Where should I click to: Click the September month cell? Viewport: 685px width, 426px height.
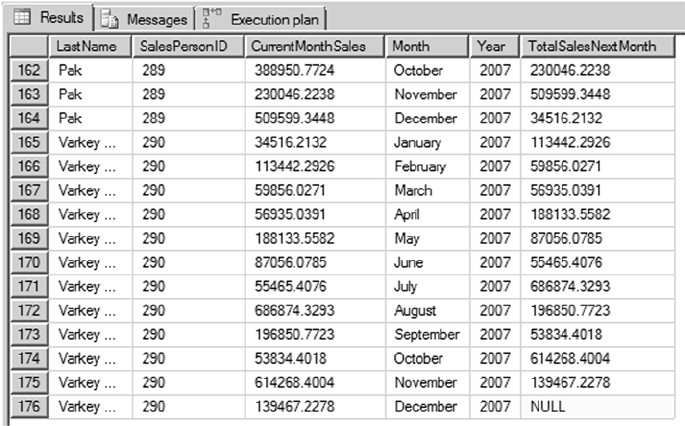[425, 335]
